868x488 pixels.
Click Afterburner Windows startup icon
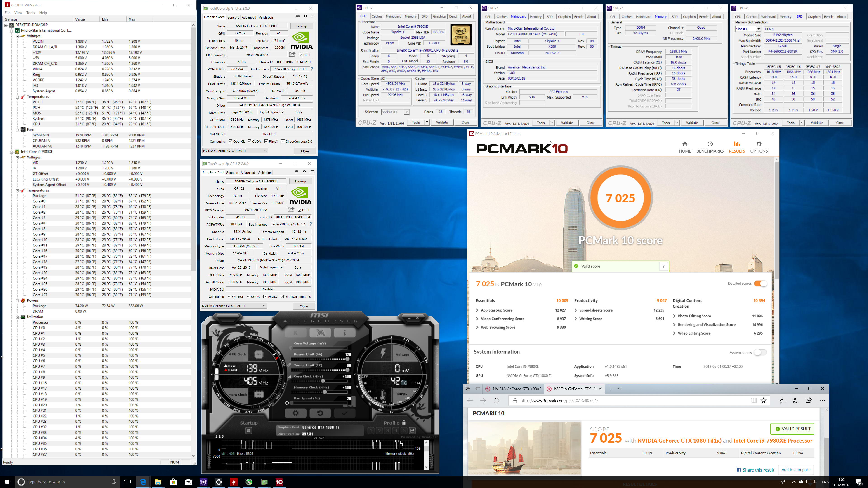point(249,430)
